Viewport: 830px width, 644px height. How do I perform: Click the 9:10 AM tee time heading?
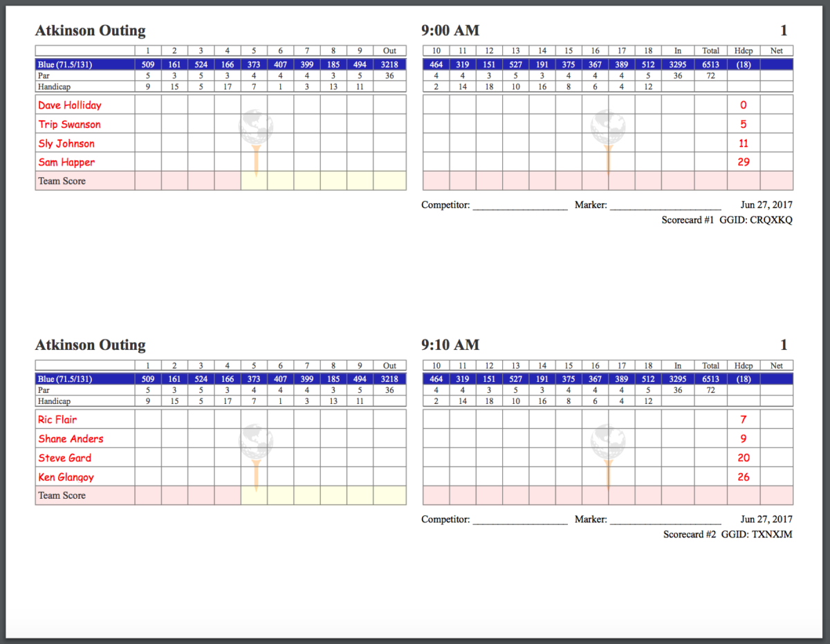pos(450,344)
